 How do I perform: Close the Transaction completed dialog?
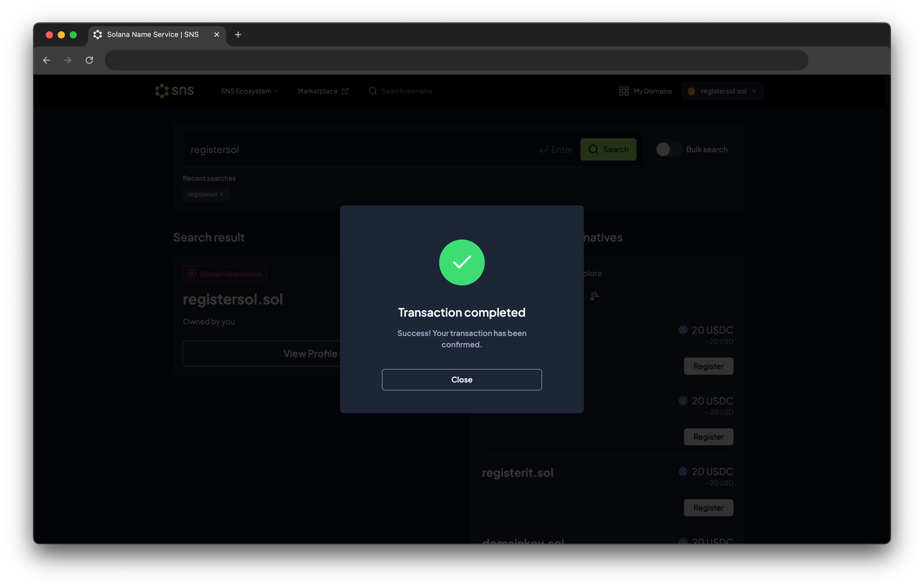pos(462,379)
